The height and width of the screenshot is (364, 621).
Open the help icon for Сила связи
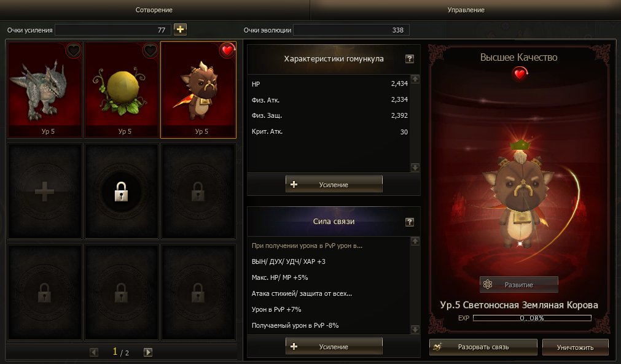(x=410, y=222)
